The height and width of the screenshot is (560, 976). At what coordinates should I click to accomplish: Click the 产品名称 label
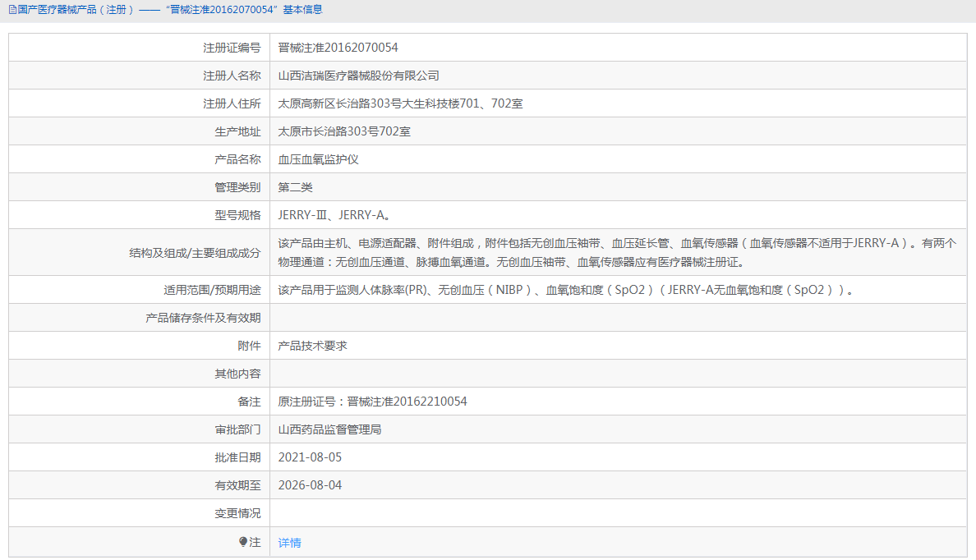(x=237, y=160)
